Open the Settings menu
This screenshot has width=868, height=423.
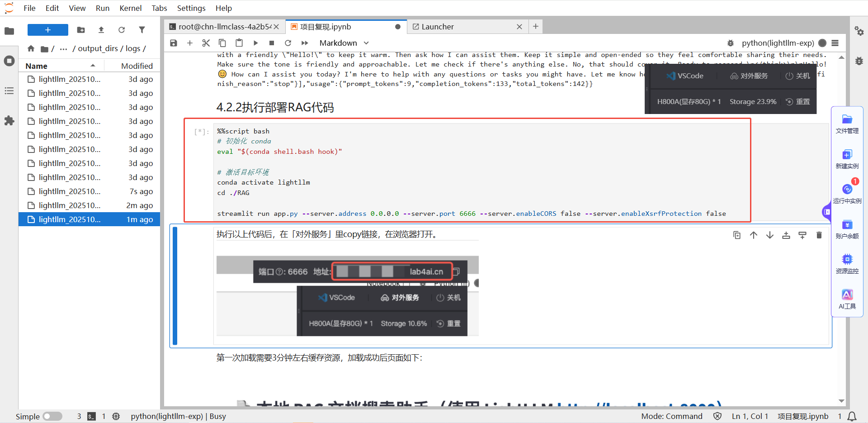tap(191, 8)
